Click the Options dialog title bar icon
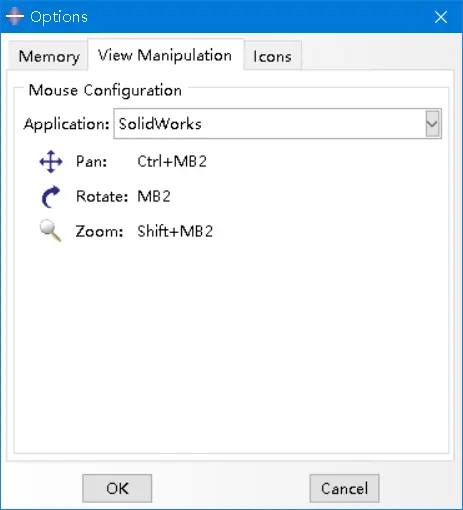This screenshot has width=463, height=510. click(x=14, y=17)
